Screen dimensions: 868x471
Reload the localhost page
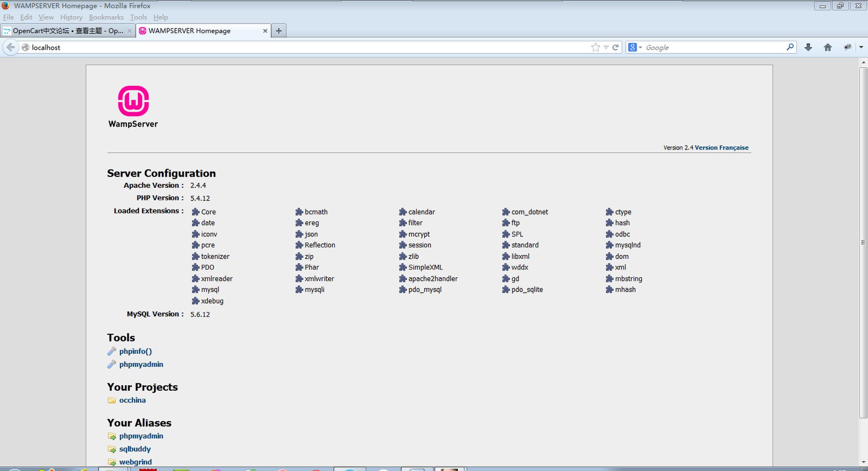[615, 47]
